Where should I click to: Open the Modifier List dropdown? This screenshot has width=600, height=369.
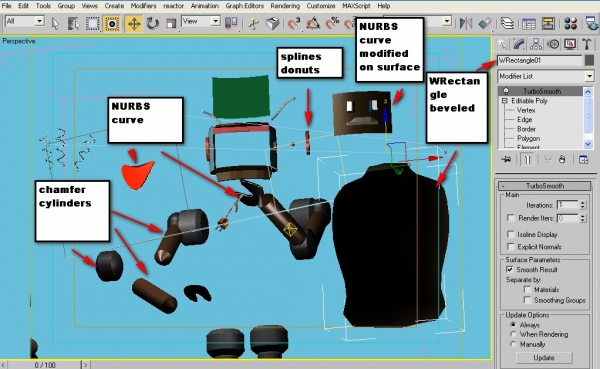click(590, 76)
